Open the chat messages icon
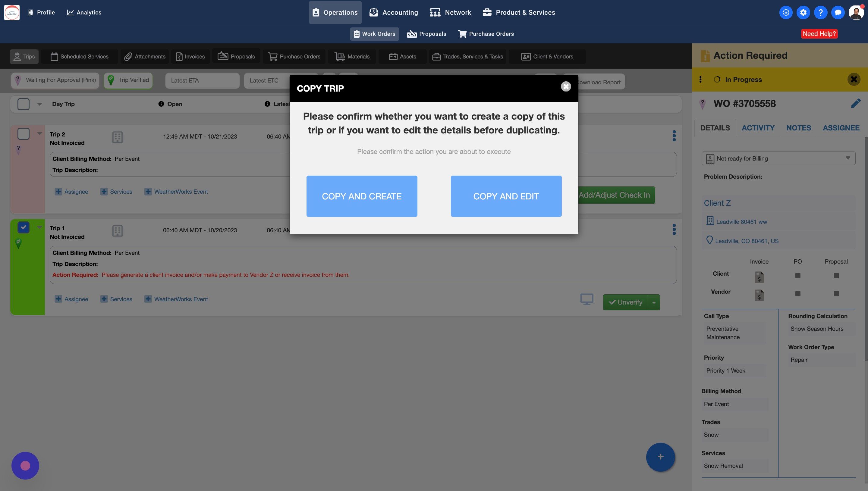 [838, 12]
